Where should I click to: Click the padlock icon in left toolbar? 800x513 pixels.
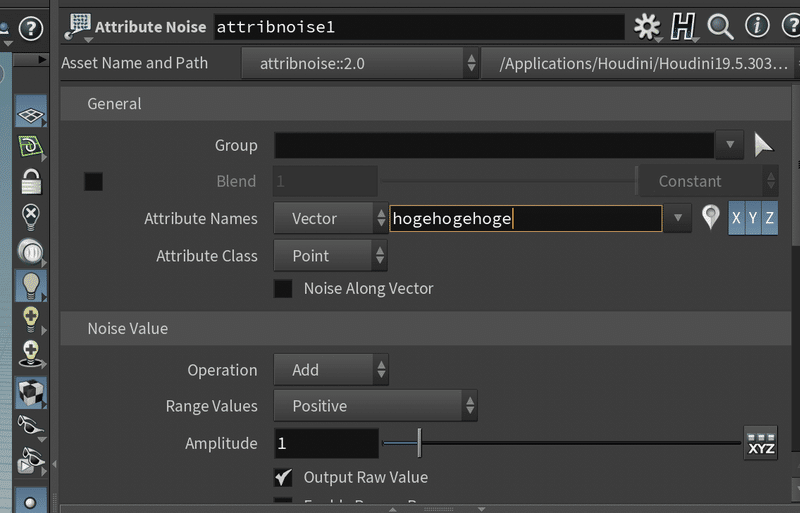tap(32, 182)
